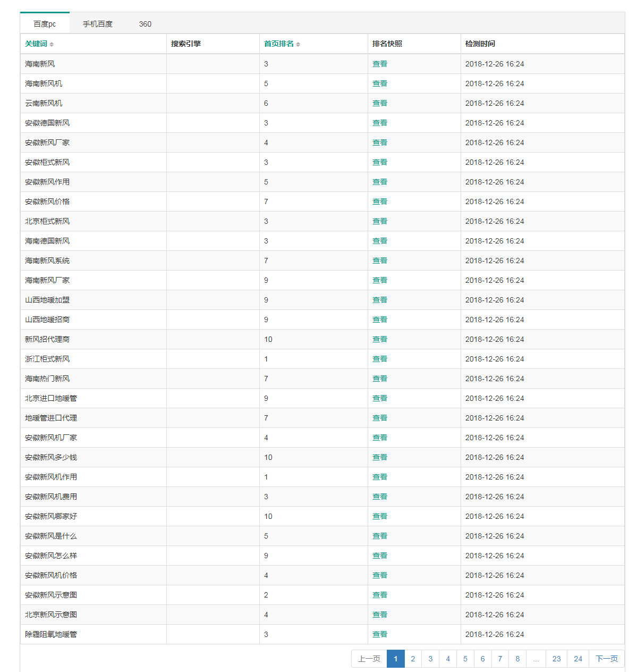The height and width of the screenshot is (672, 637).
Task: Go to page 23 of results
Action: coord(556,659)
